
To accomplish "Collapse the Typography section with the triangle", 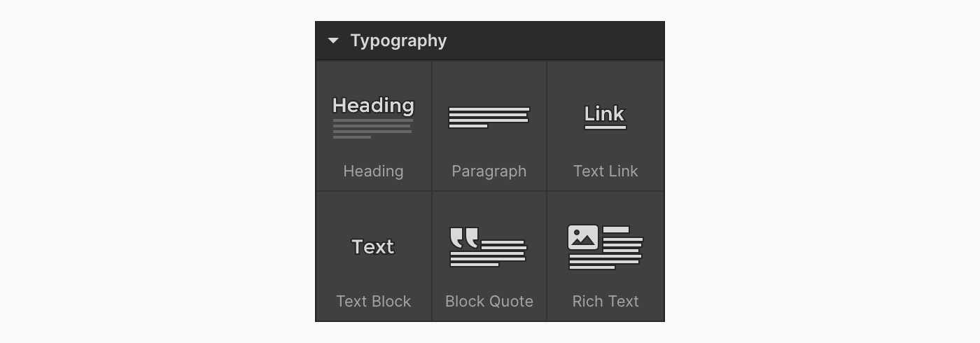I will tap(333, 41).
